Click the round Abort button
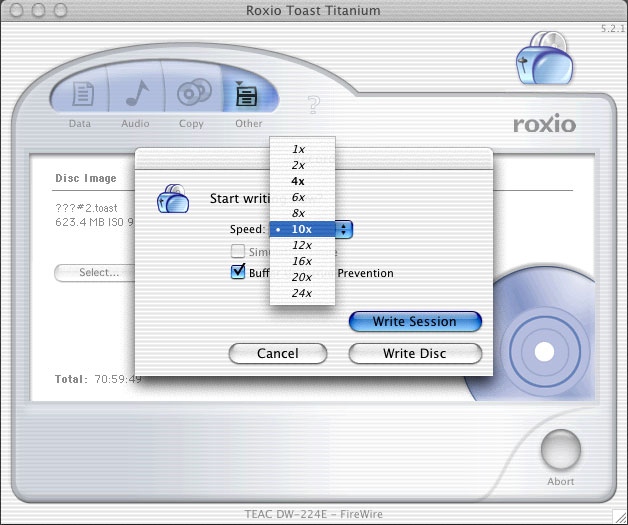 (560, 449)
